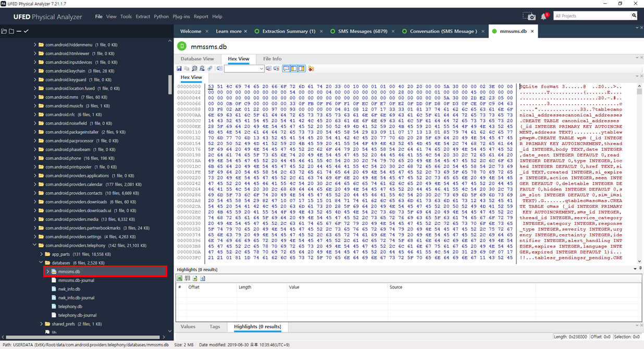
Task: Switch to SMS Messages (6879) tab
Action: tap(363, 31)
